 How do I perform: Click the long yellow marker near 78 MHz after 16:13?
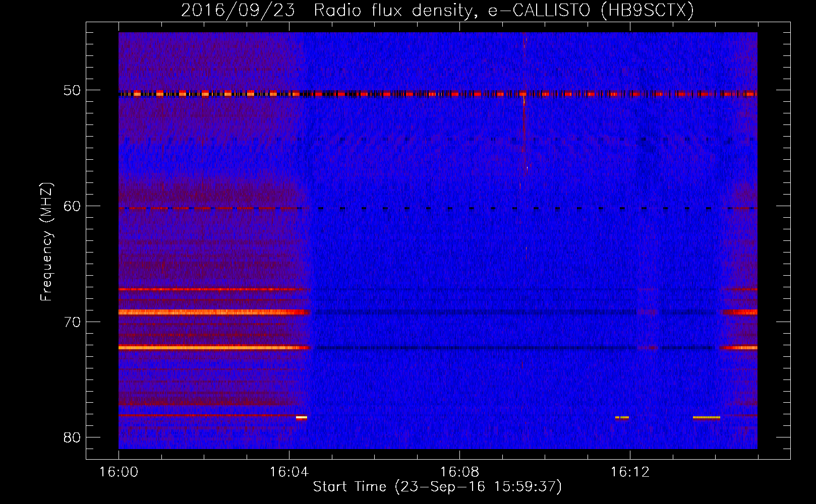click(x=706, y=417)
